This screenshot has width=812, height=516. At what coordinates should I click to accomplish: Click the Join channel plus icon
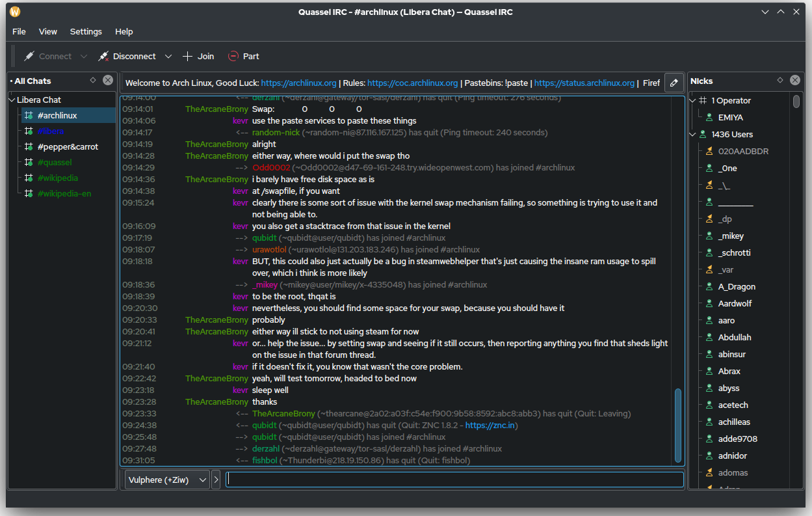coord(188,57)
